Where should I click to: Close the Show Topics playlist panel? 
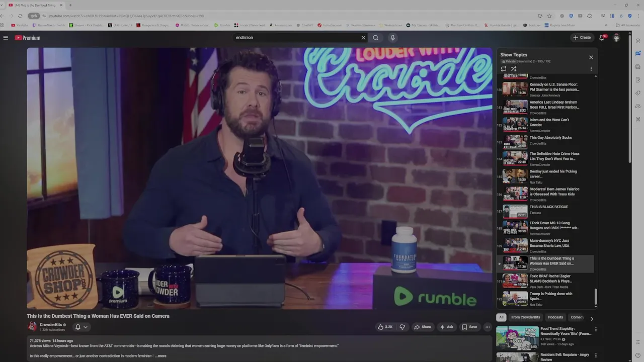pos(591,57)
